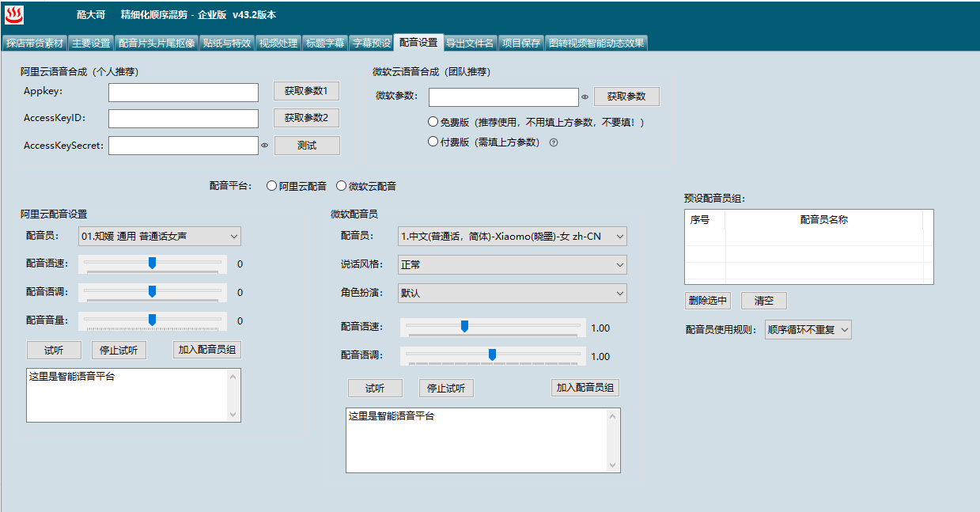Click the 获取参数2 button
This screenshot has height=512, width=980.
(306, 118)
